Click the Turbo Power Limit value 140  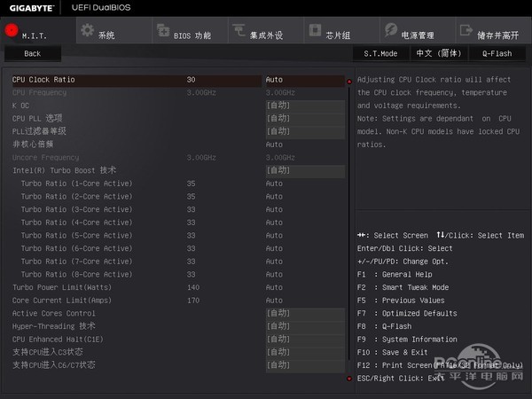click(x=193, y=287)
